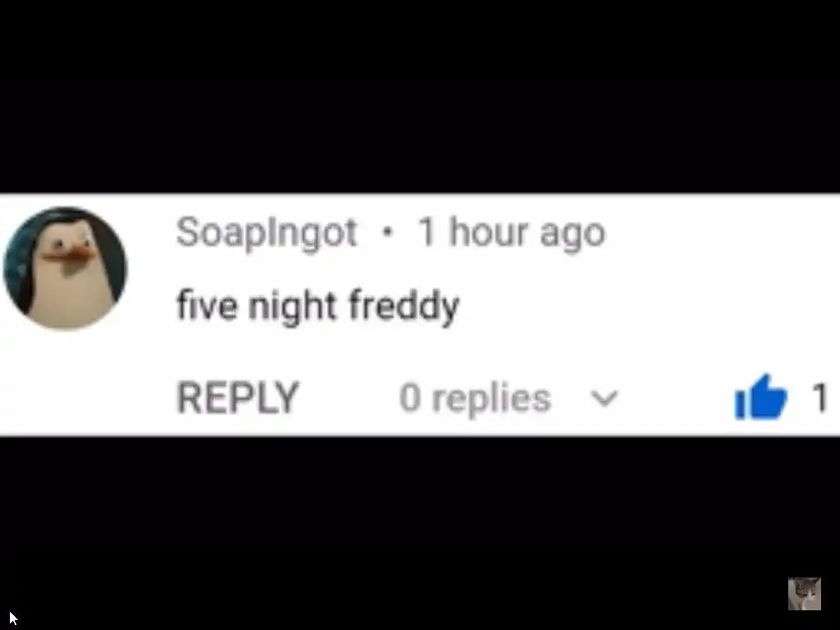Click the small cat thumbnail in the corner
The height and width of the screenshot is (630, 840).
(804, 594)
